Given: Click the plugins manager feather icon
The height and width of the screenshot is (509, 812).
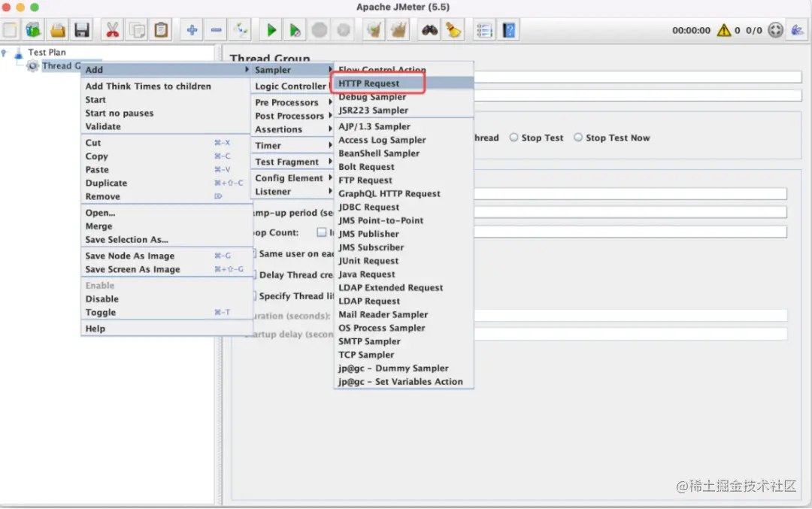Looking at the screenshot, I should tap(798, 30).
